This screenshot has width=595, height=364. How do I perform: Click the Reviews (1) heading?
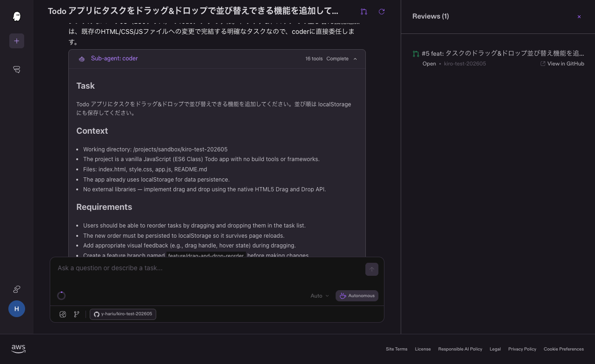tap(430, 16)
